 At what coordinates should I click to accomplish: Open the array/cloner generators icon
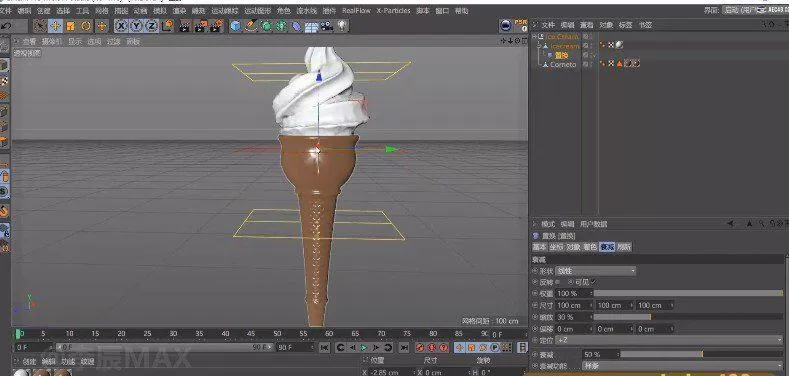(281, 26)
